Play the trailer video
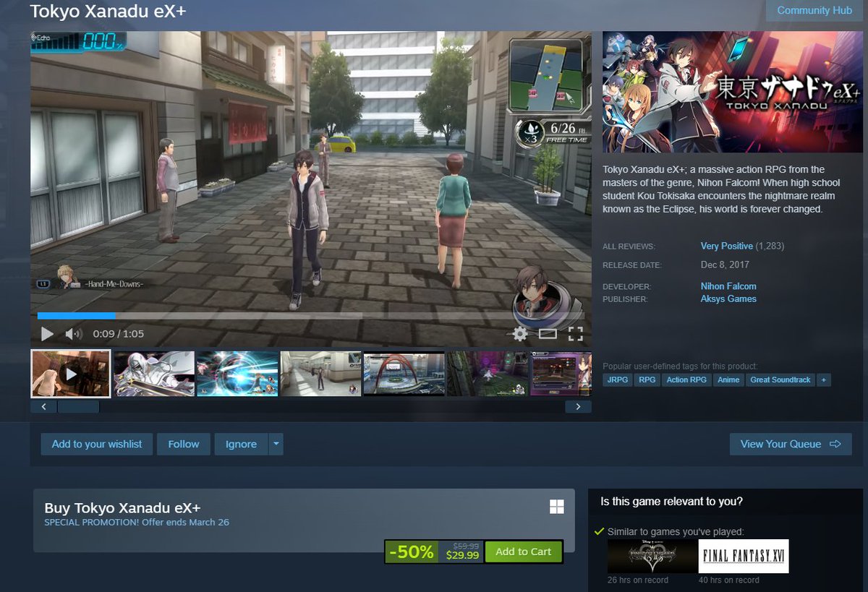This screenshot has height=592, width=868. coord(47,333)
